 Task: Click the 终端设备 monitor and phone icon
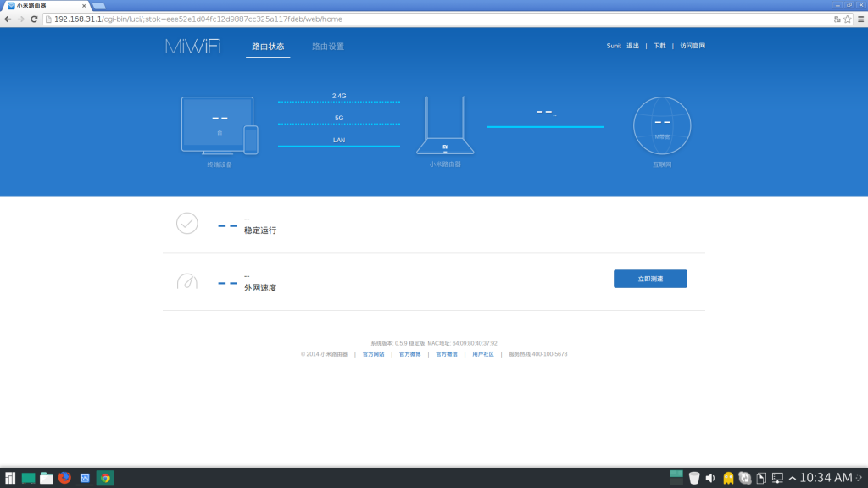click(220, 125)
